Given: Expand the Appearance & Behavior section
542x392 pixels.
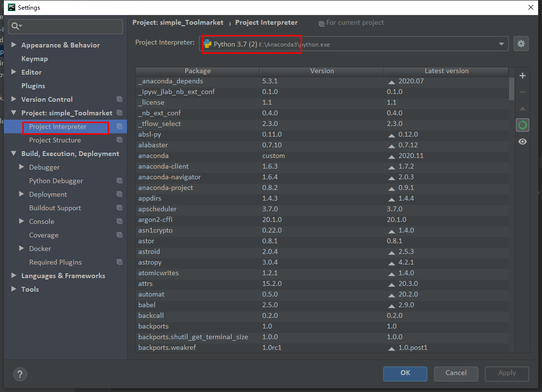Looking at the screenshot, I should (15, 45).
